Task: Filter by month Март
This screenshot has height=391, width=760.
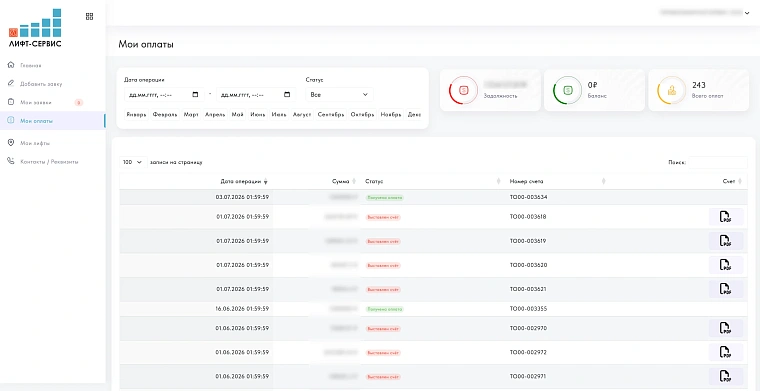Action: click(x=191, y=115)
